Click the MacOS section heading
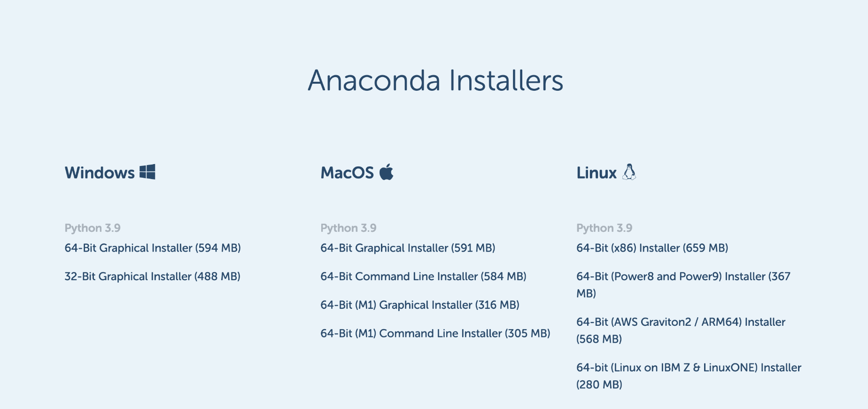The height and width of the screenshot is (409, 868). (x=347, y=173)
